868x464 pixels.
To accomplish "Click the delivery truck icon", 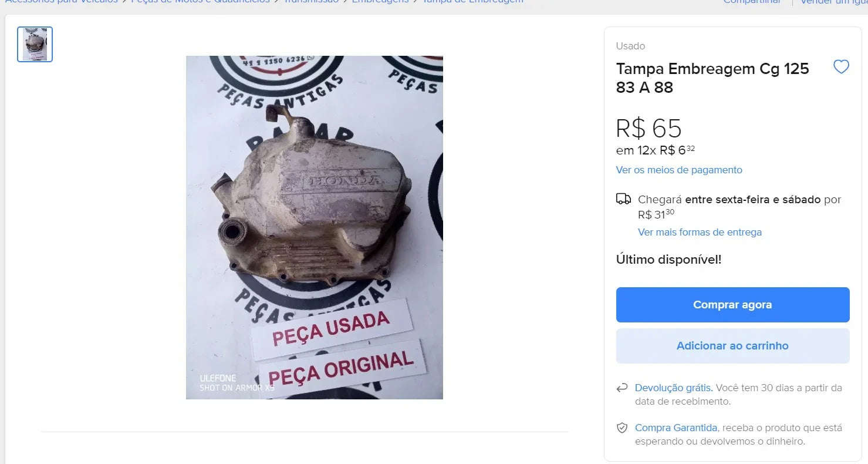I will pyautogui.click(x=623, y=199).
